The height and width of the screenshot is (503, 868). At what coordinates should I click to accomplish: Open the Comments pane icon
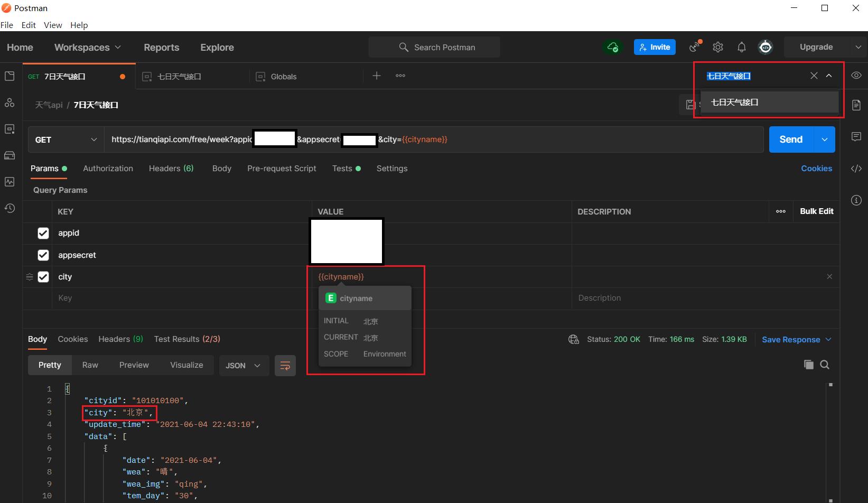pyautogui.click(x=856, y=137)
